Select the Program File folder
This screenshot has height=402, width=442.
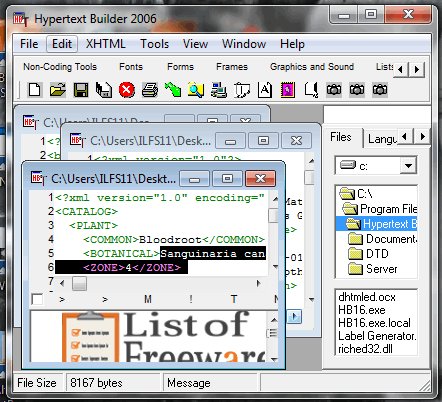380,209
